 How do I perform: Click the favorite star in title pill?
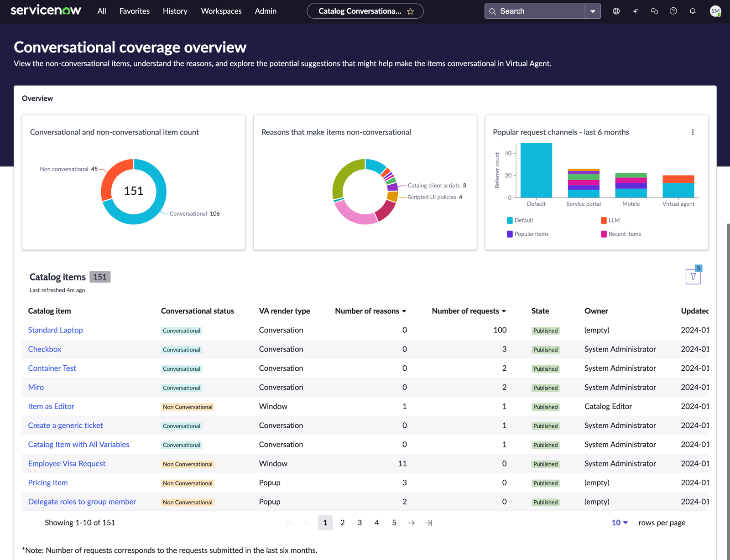point(410,11)
